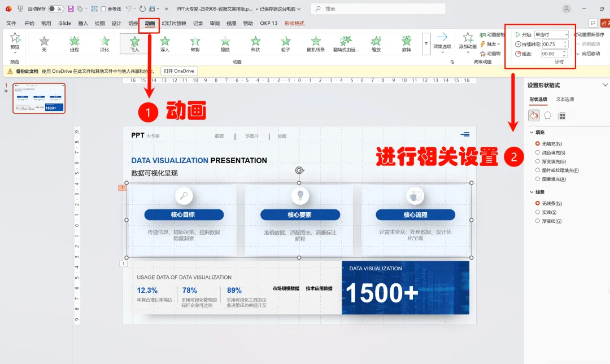Switch to the 幻灯片放映 slideshow tab
The width and height of the screenshot is (610, 364).
174,23
